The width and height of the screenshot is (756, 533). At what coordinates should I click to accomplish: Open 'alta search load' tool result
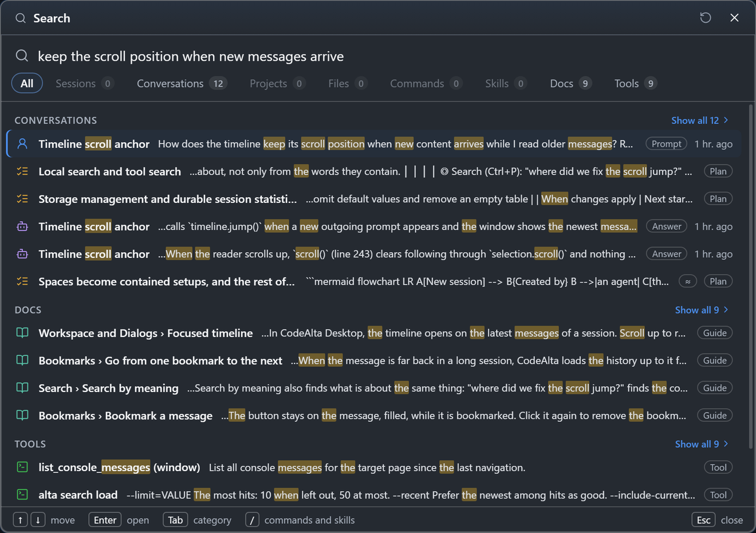(x=373, y=495)
